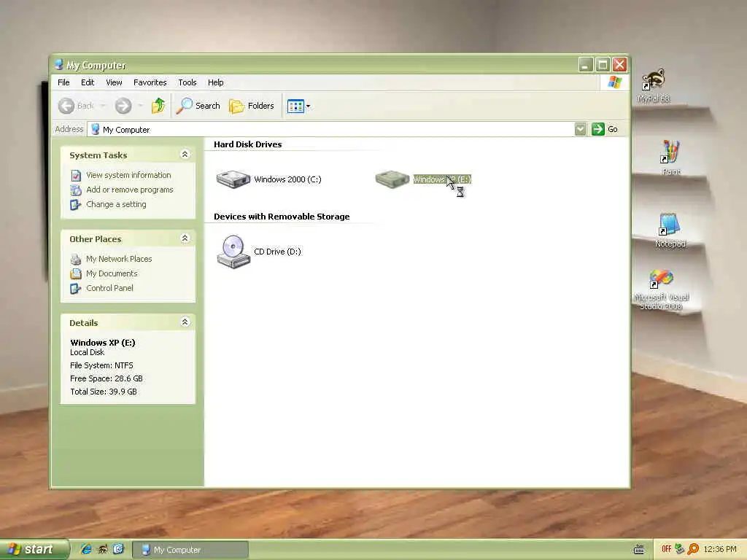Image resolution: width=747 pixels, height=560 pixels.
Task: Expand the Address bar dropdown
Action: (580, 129)
